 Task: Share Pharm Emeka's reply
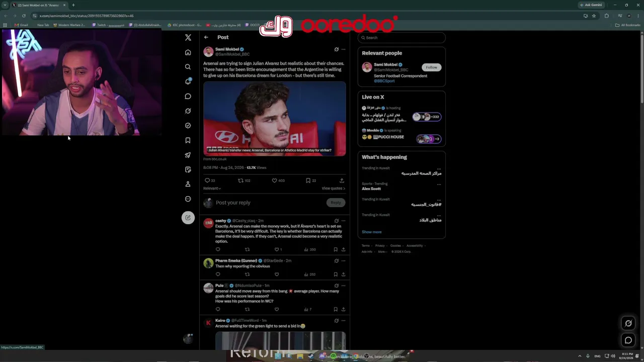(344, 275)
